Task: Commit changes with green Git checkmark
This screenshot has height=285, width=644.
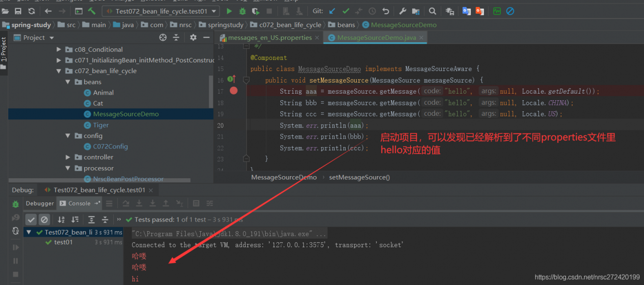Action: 346,11
